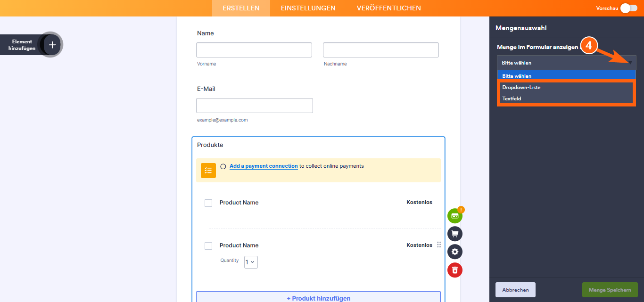
Task: Open the VERÖFFENTLICHEN tab
Action: pos(388,8)
